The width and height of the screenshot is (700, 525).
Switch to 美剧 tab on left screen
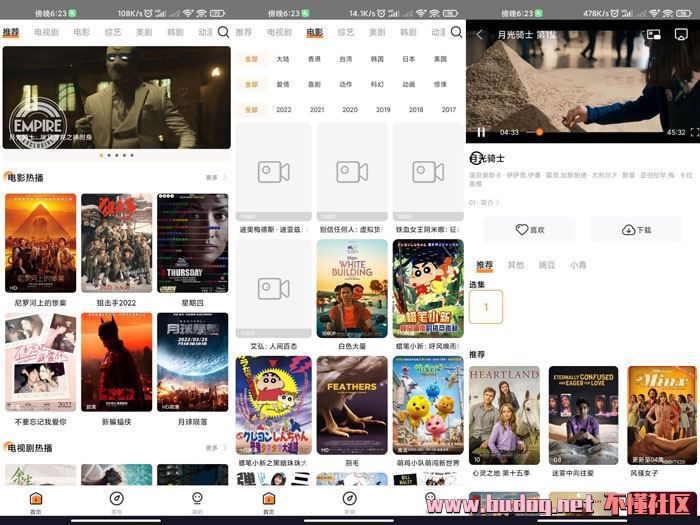144,32
